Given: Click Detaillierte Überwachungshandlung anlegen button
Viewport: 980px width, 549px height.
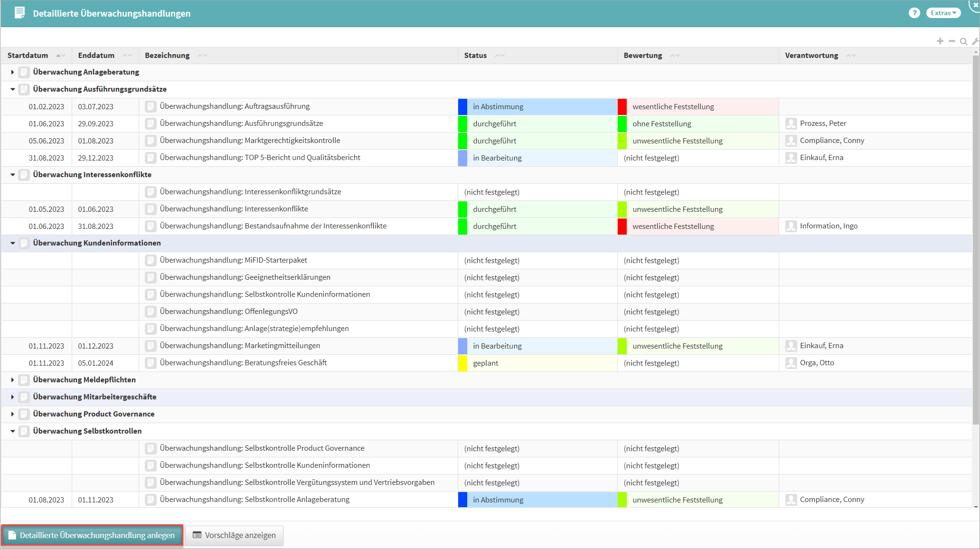Looking at the screenshot, I should pyautogui.click(x=92, y=535).
